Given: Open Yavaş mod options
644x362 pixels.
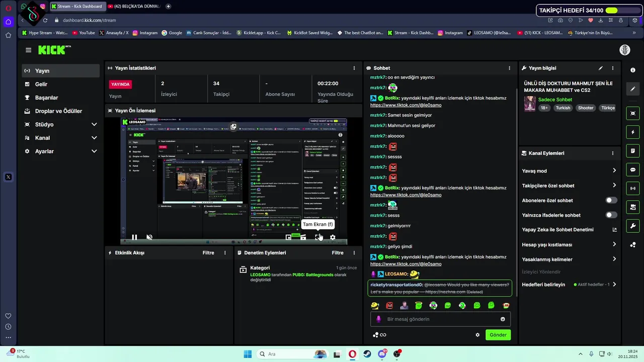Looking at the screenshot, I should point(569,171).
